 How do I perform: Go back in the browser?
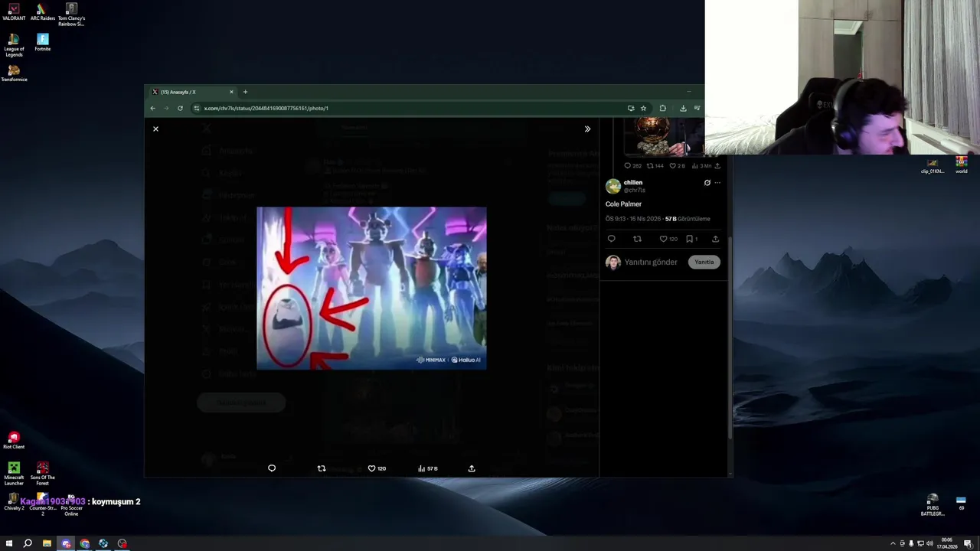coord(153,108)
